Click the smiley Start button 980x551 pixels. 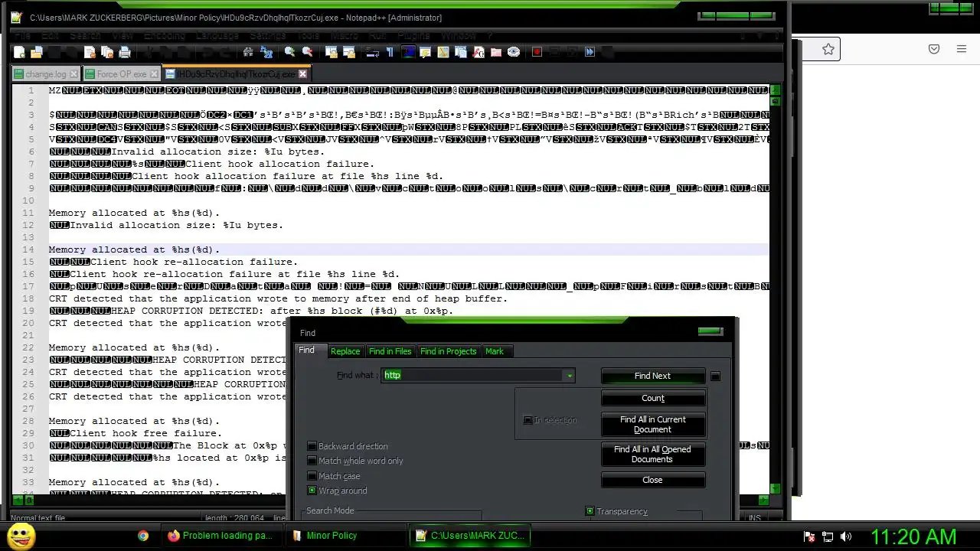pyautogui.click(x=21, y=536)
